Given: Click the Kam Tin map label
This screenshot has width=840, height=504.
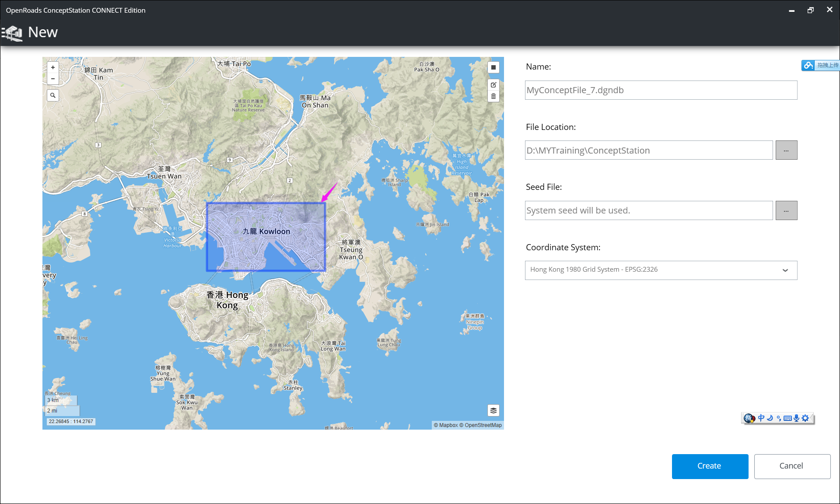Looking at the screenshot, I should click(x=98, y=73).
